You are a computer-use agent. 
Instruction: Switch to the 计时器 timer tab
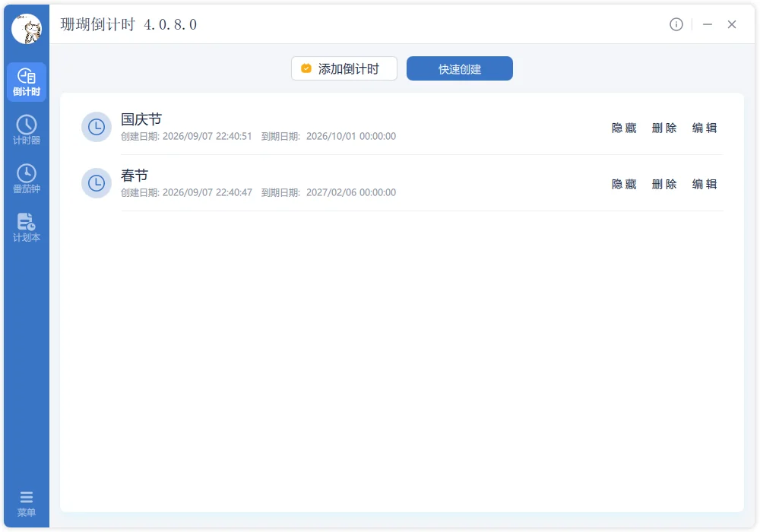coord(27,130)
